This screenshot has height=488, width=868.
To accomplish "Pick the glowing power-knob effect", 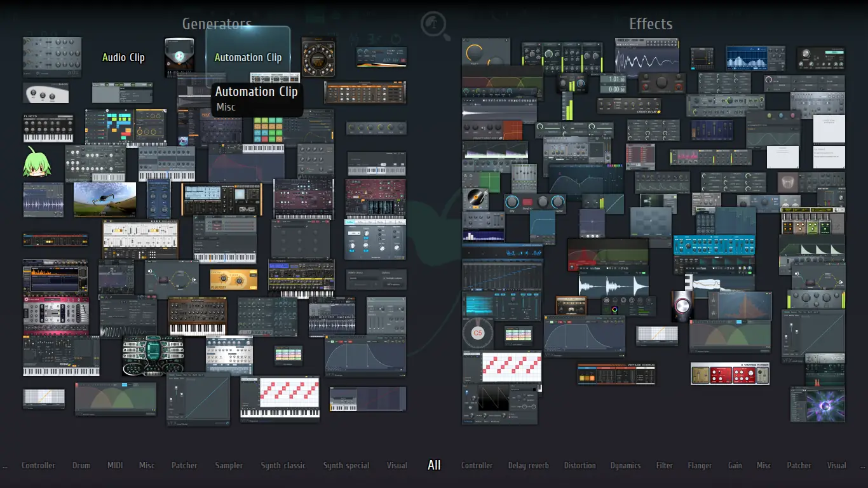I will (682, 306).
